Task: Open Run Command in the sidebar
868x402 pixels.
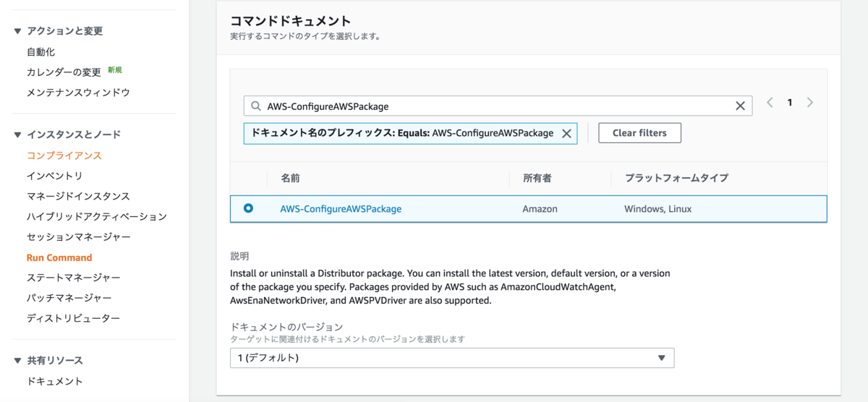Action: (x=59, y=257)
